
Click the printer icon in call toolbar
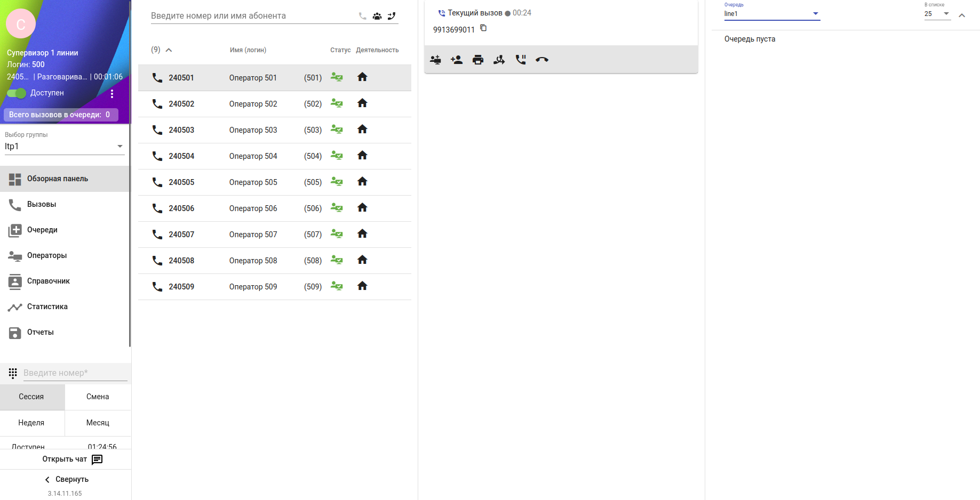point(478,60)
